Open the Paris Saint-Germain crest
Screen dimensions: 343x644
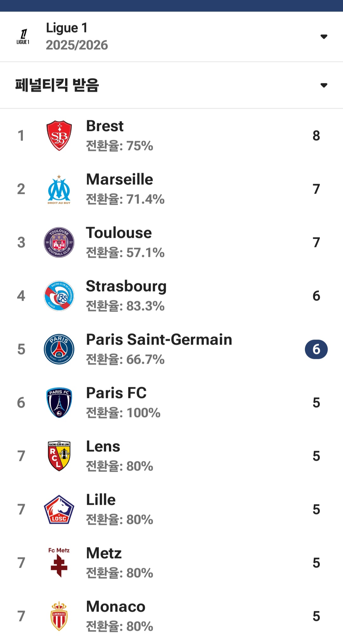59,349
